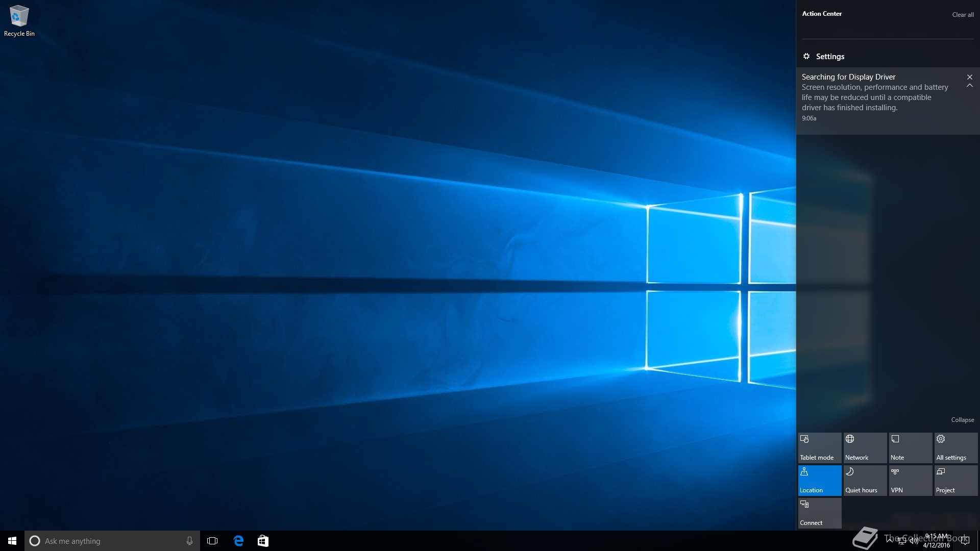Launch Microsoft Edge from the taskbar

[x=238, y=541]
